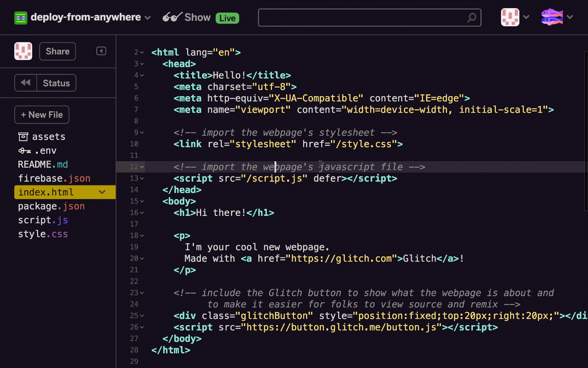Screen dimensions: 588x368
Task: Click the search magnifier icon
Action: coord(472,17)
